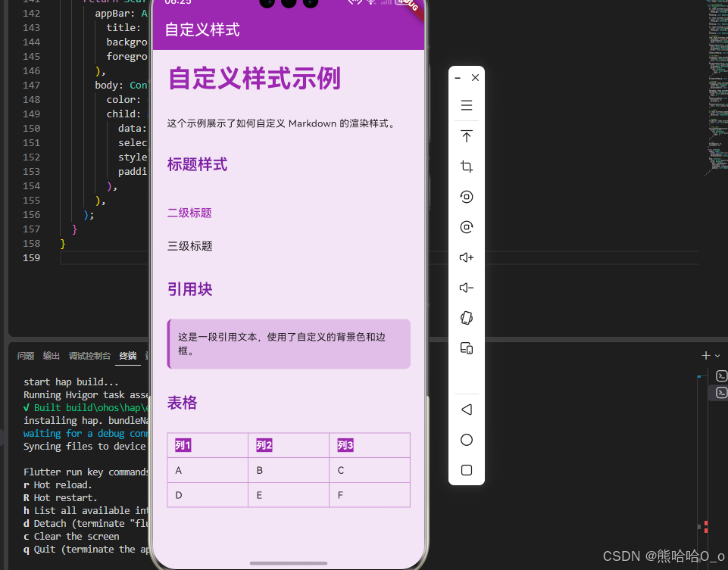Click line number 147 in the editor
The width and height of the screenshot is (728, 570).
tap(32, 86)
